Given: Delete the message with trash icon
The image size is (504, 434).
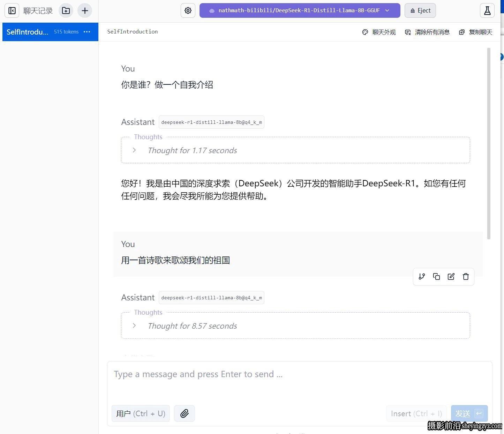Looking at the screenshot, I should click(x=466, y=277).
